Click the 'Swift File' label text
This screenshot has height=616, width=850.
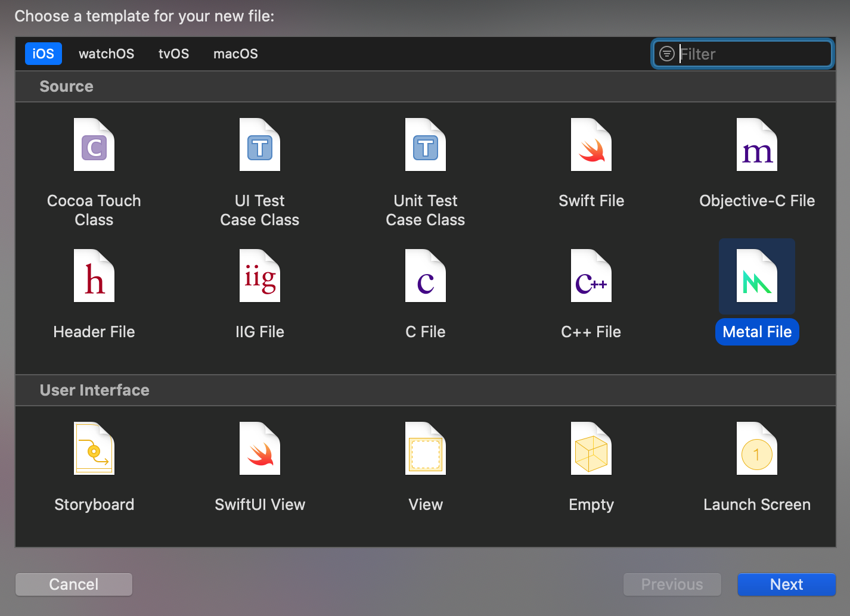pyautogui.click(x=591, y=201)
